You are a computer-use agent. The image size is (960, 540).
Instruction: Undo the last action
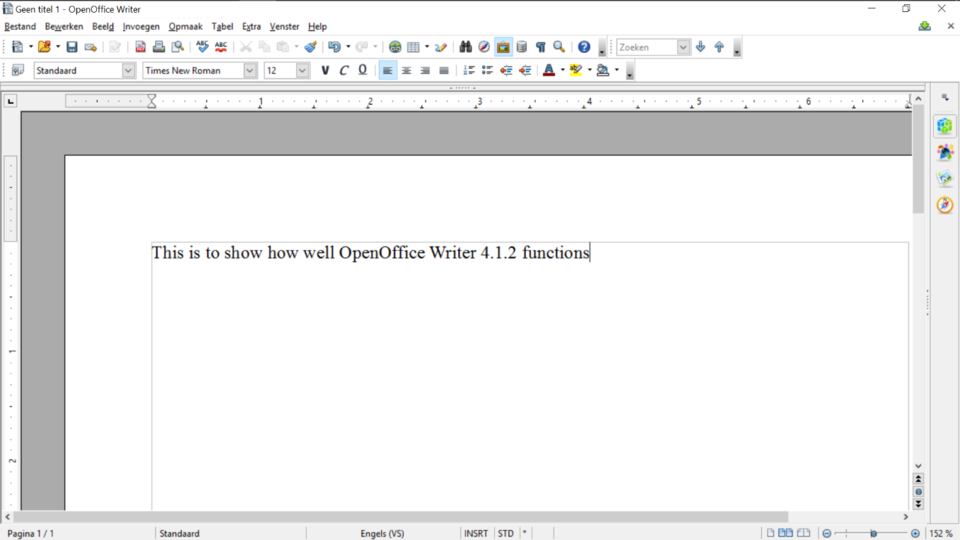[334, 47]
